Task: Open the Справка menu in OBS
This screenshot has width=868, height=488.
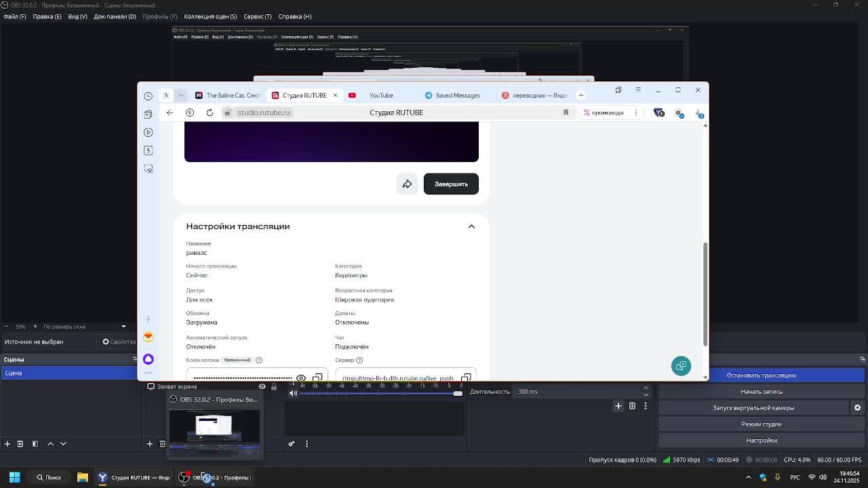Action: 295,16
